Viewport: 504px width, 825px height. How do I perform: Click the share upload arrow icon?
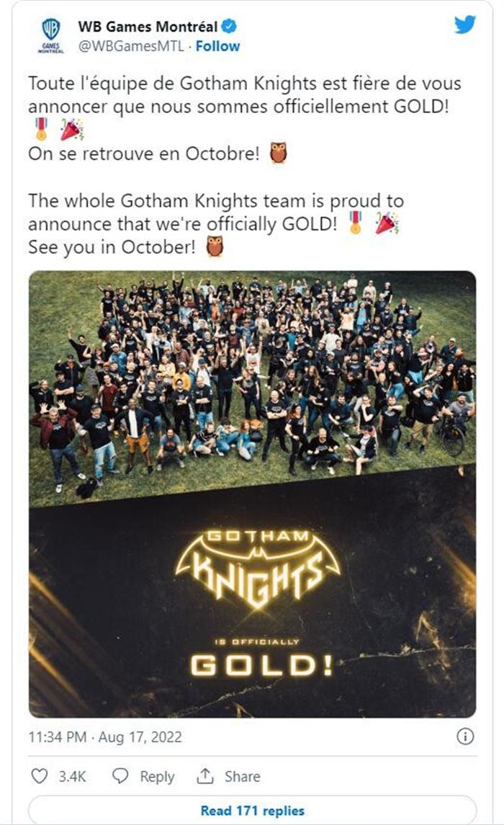[x=204, y=775]
